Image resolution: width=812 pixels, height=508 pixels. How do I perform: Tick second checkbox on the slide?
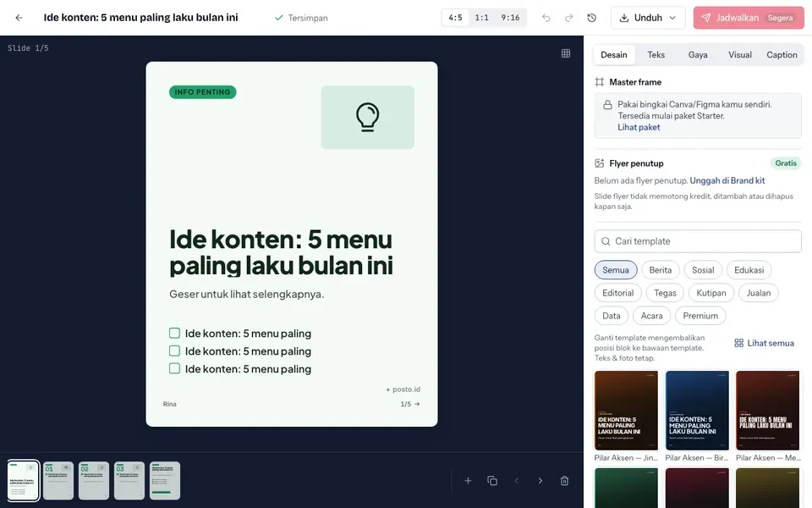[x=174, y=351]
